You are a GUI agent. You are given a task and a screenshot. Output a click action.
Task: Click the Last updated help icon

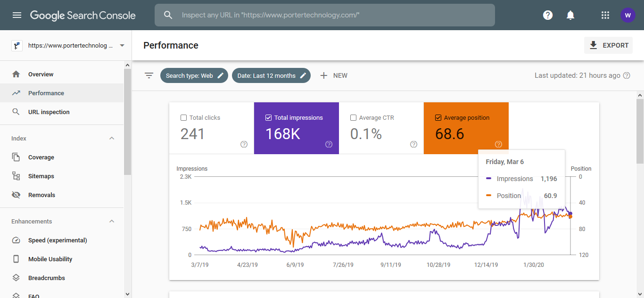pos(627,75)
